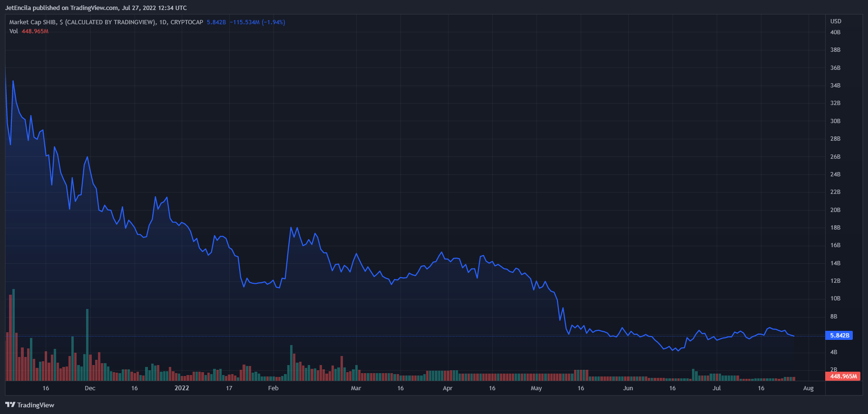This screenshot has width=868, height=414.
Task: Select the Feb label on time axis
Action: coord(273,388)
